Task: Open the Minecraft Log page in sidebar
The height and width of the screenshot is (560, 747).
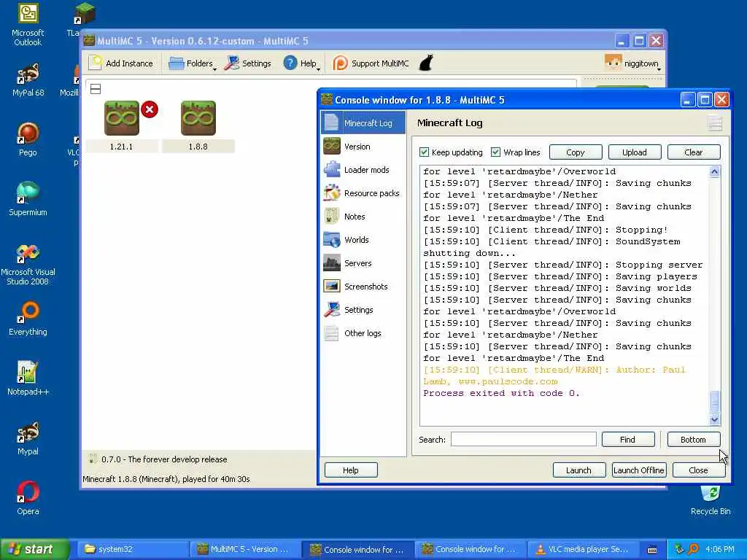Action: [363, 122]
